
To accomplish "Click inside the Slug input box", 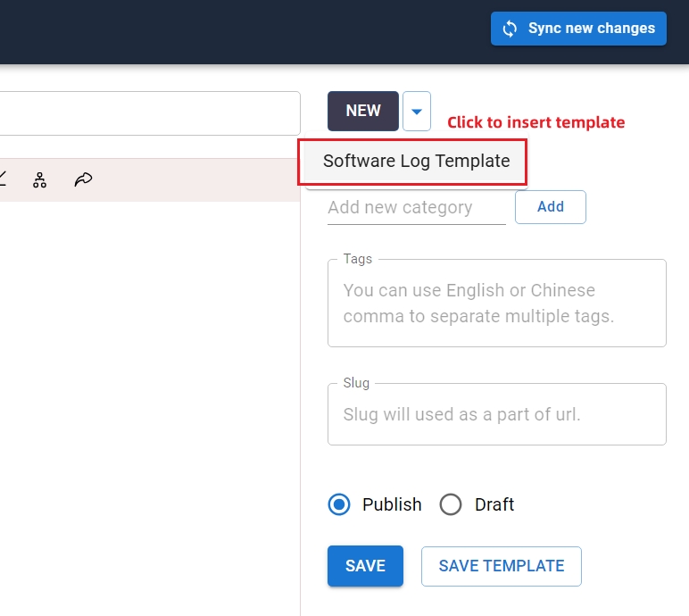I will [496, 415].
